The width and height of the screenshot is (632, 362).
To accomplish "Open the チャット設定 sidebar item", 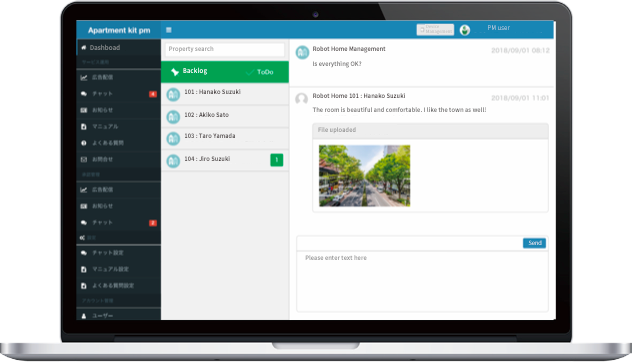I will 118,253.
